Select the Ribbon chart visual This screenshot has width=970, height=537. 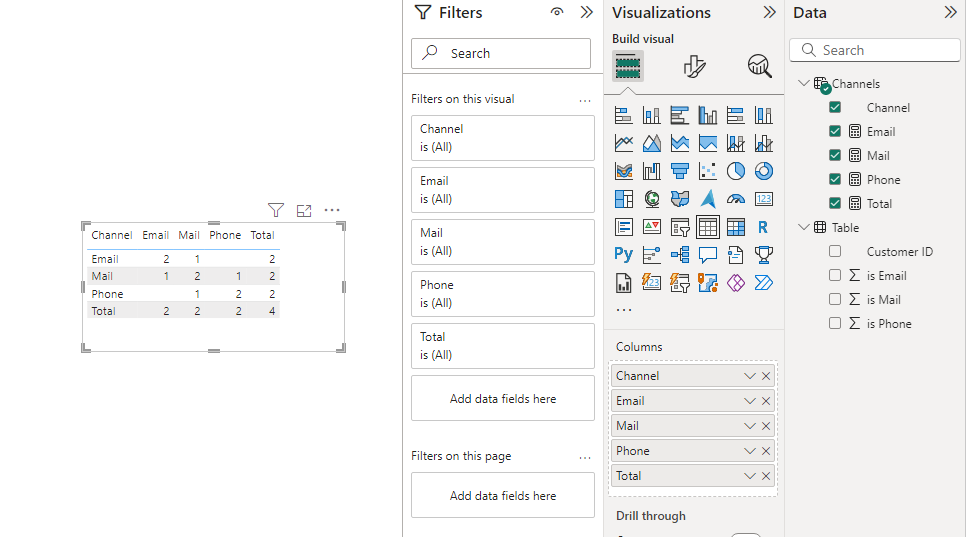pyautogui.click(x=624, y=171)
